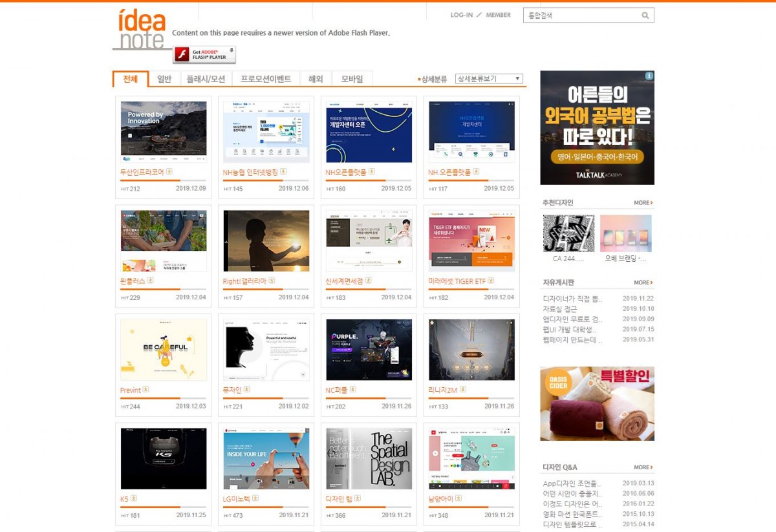Click MORE next to 추천디자인
This screenshot has width=776, height=532.
[x=643, y=203]
